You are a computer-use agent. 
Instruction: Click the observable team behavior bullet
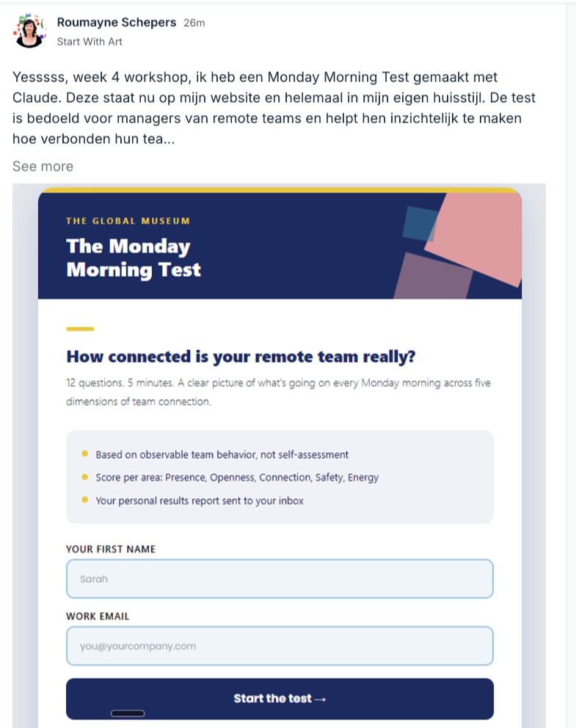pos(222,454)
